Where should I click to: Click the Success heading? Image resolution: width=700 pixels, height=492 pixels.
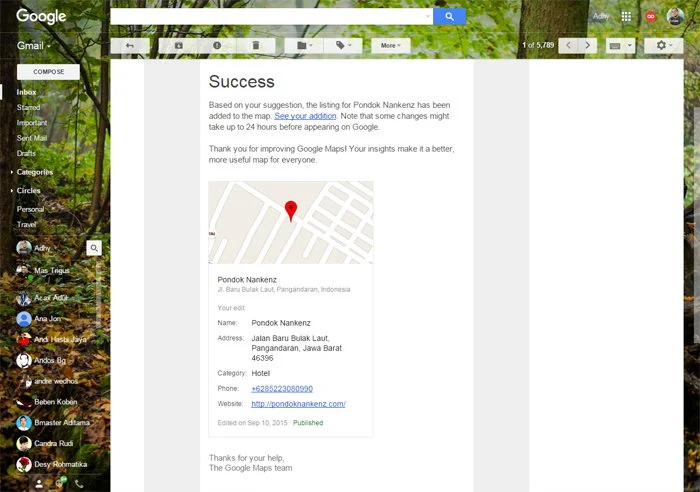pyautogui.click(x=242, y=82)
